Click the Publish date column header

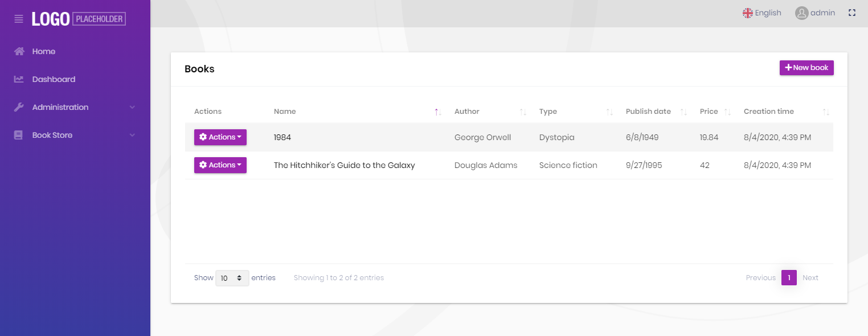click(648, 112)
